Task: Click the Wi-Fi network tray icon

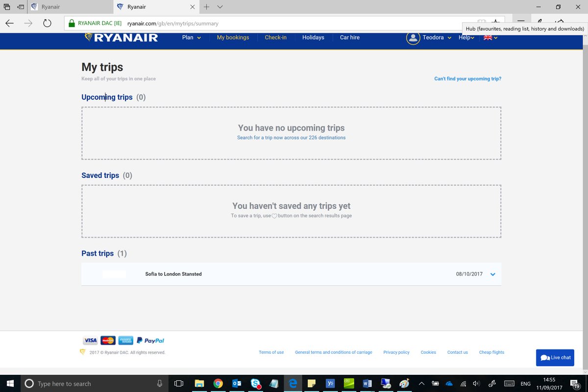Action: click(463, 384)
